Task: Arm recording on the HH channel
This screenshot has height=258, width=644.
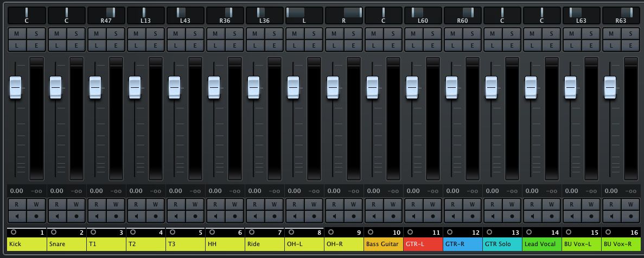Action: (234, 215)
